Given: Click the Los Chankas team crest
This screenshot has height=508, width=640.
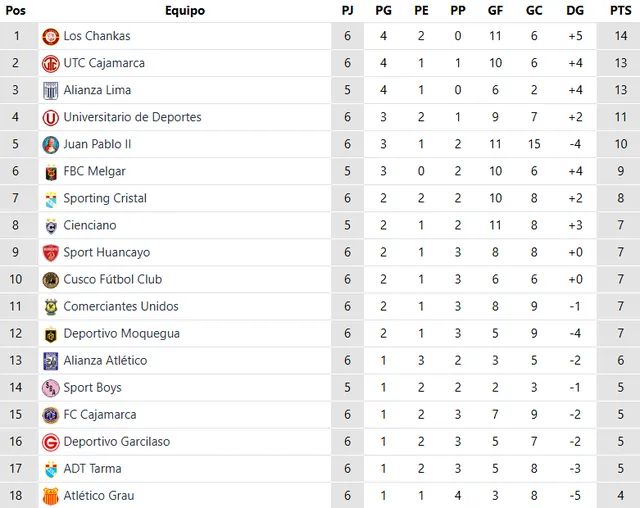Looking at the screenshot, I should tap(50, 36).
